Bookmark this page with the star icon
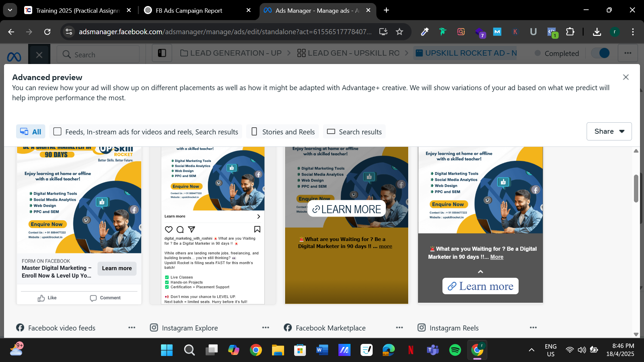Screen dimensions: 644x362 pyautogui.click(x=399, y=32)
